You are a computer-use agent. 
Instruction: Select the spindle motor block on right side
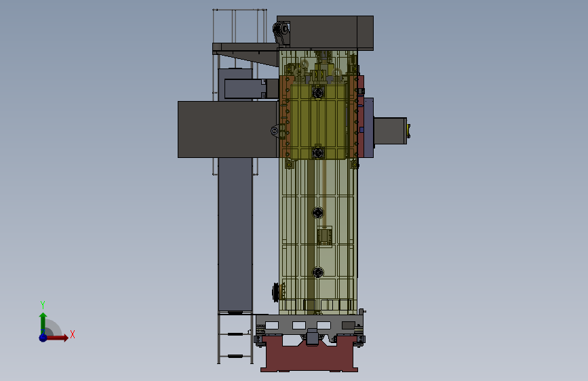(390, 131)
